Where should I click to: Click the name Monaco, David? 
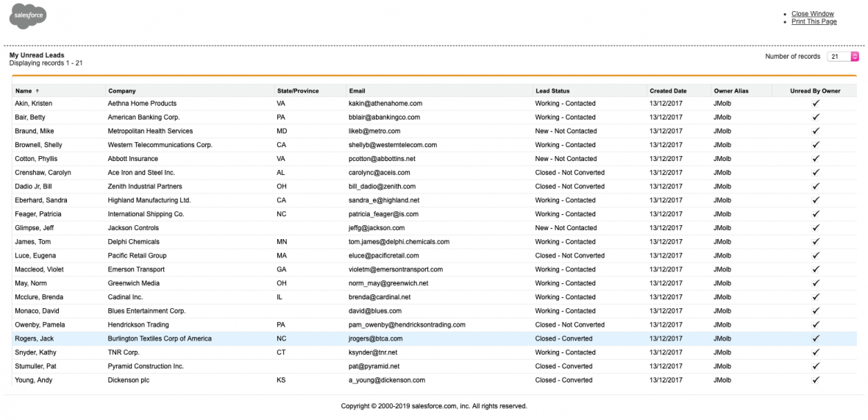pos(37,311)
